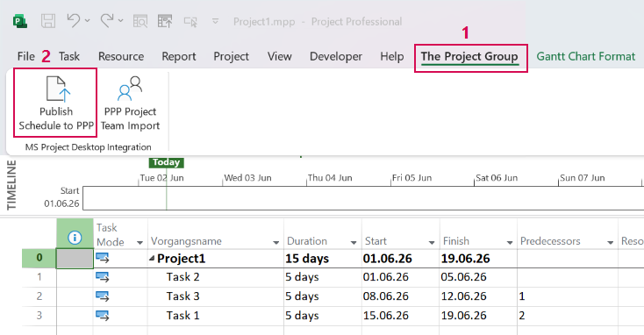Image resolution: width=644 pixels, height=335 pixels.
Task: Click the table-with-arrow icon in quick access toolbar
Action: point(165,21)
